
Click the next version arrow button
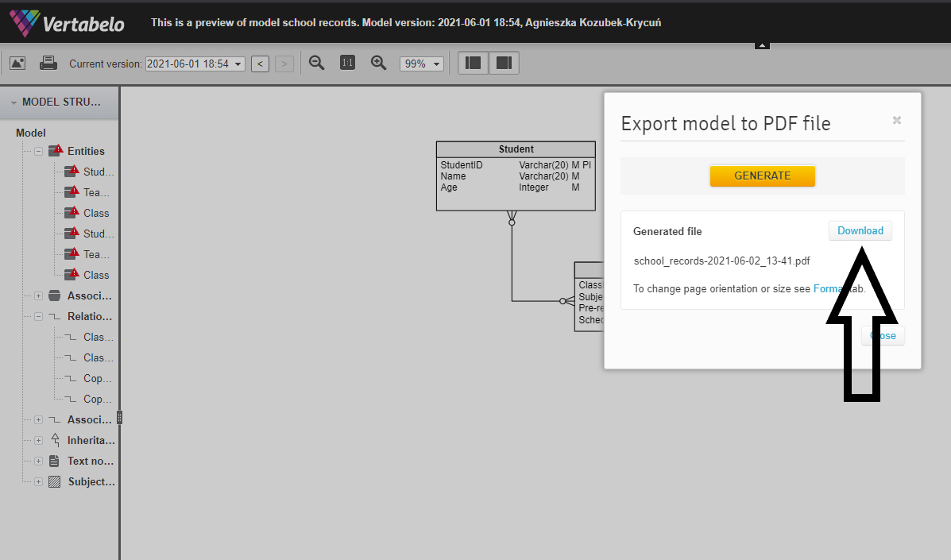(x=284, y=64)
